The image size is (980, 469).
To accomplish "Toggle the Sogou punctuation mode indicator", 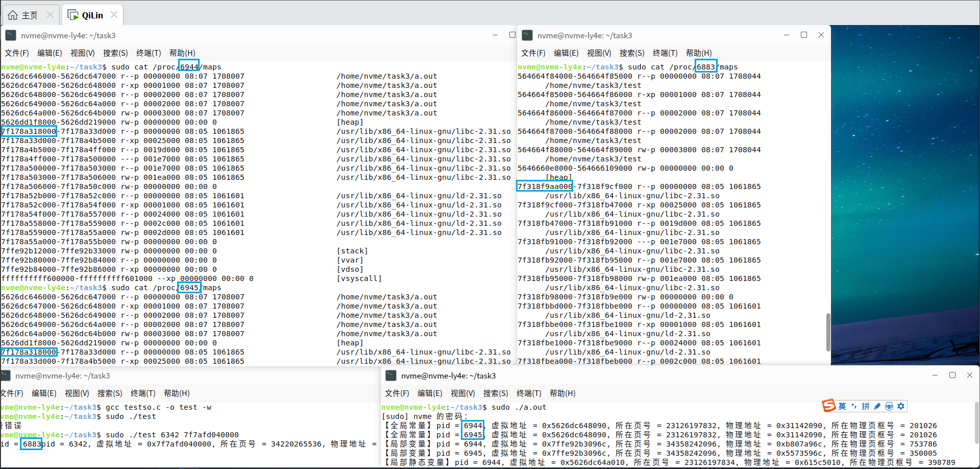I will pyautogui.click(x=854, y=406).
